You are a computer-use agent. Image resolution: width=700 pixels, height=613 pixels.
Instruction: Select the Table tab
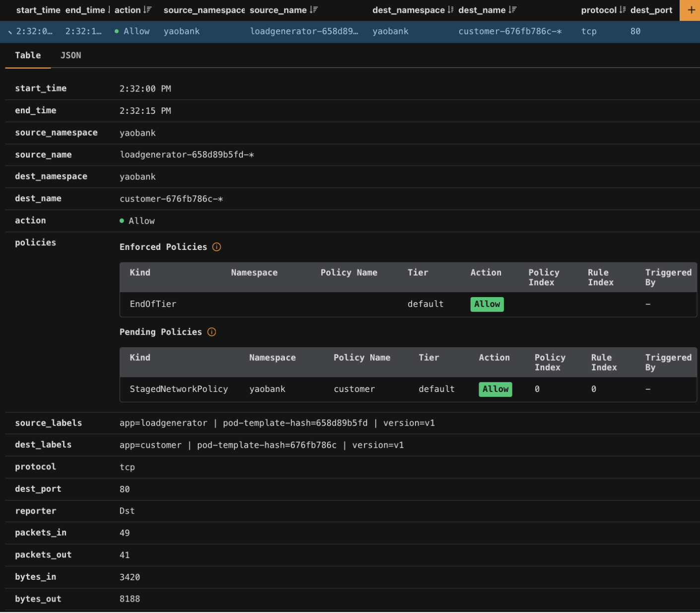pyautogui.click(x=28, y=56)
